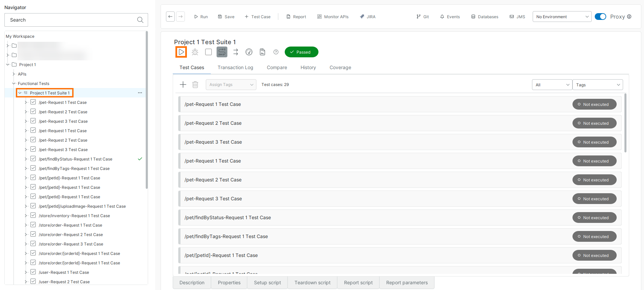Click the test case list vertical scrollbar

point(625,123)
